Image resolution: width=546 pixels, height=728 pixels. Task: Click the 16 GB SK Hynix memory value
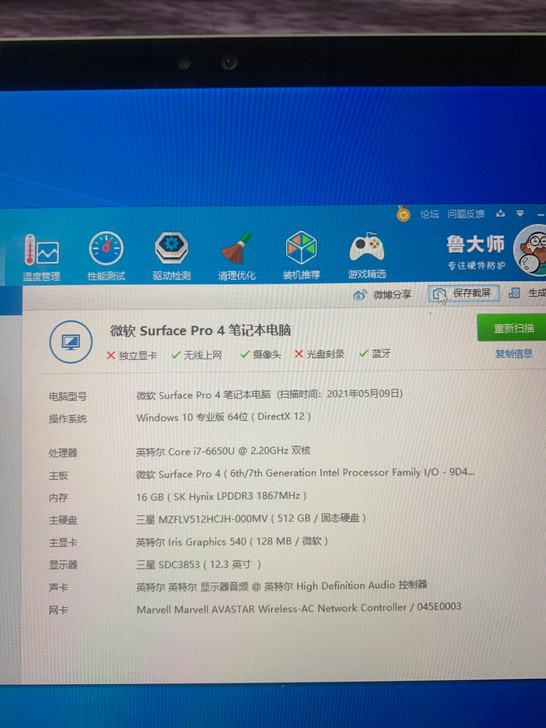click(221, 496)
